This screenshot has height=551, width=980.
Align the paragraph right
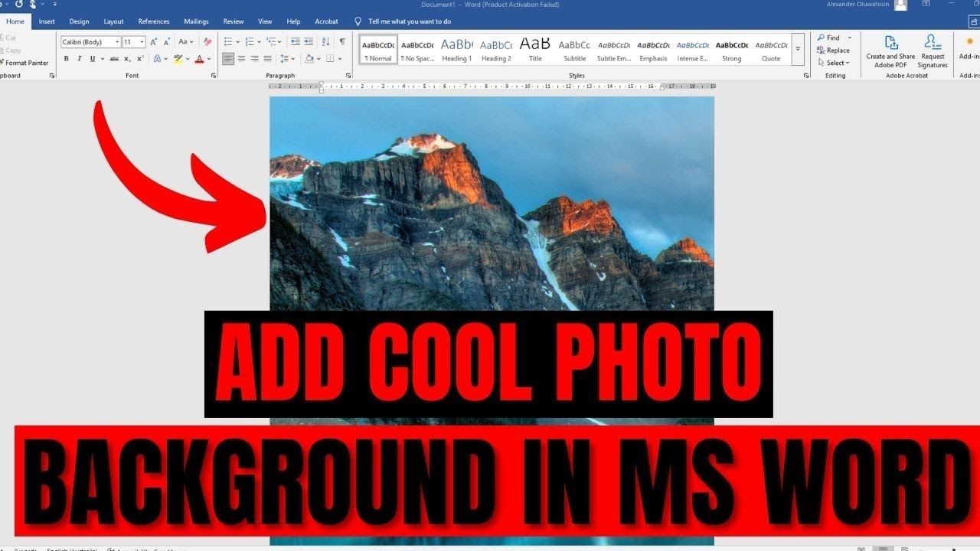coord(254,59)
